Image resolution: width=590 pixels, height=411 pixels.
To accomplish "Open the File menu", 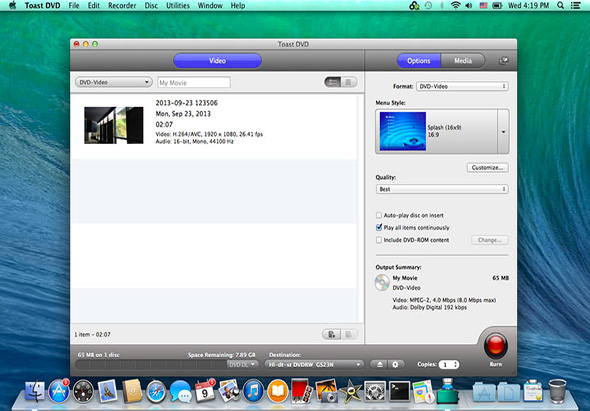I will pos(74,5).
